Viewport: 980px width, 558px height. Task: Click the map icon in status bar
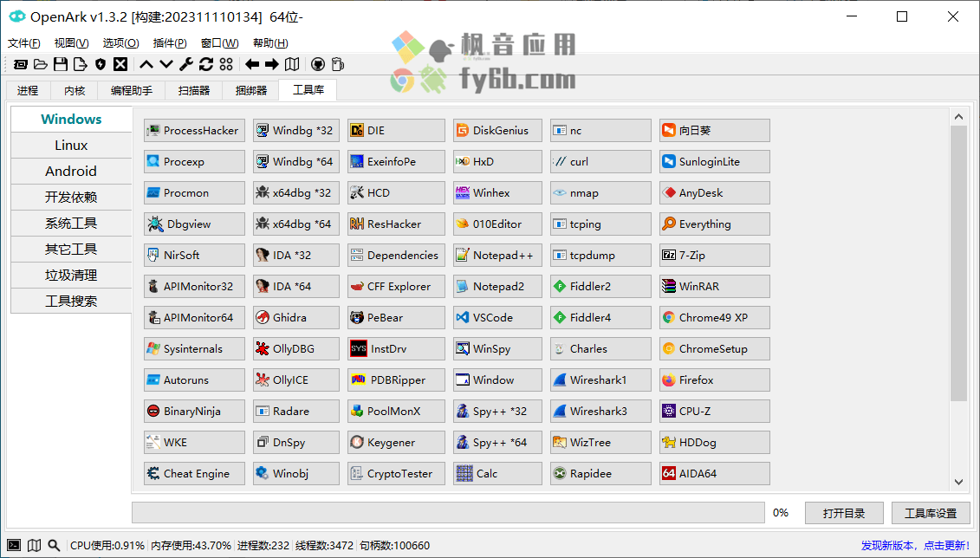tap(35, 546)
